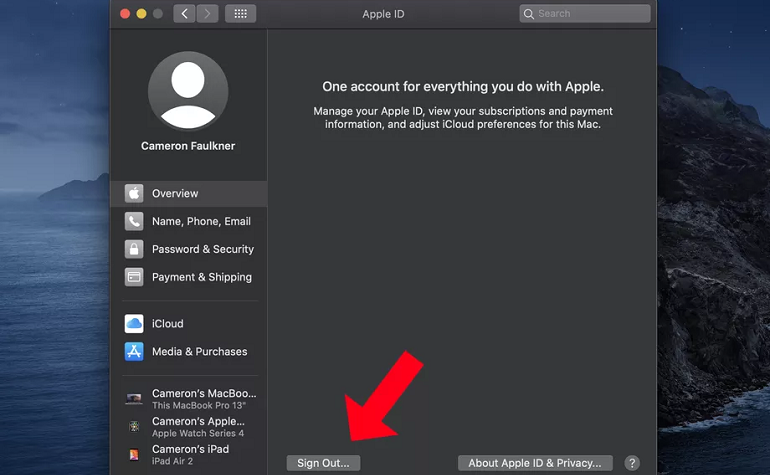Click the MacBook Pro device icon
This screenshot has width=770, height=475.
coord(134,399)
